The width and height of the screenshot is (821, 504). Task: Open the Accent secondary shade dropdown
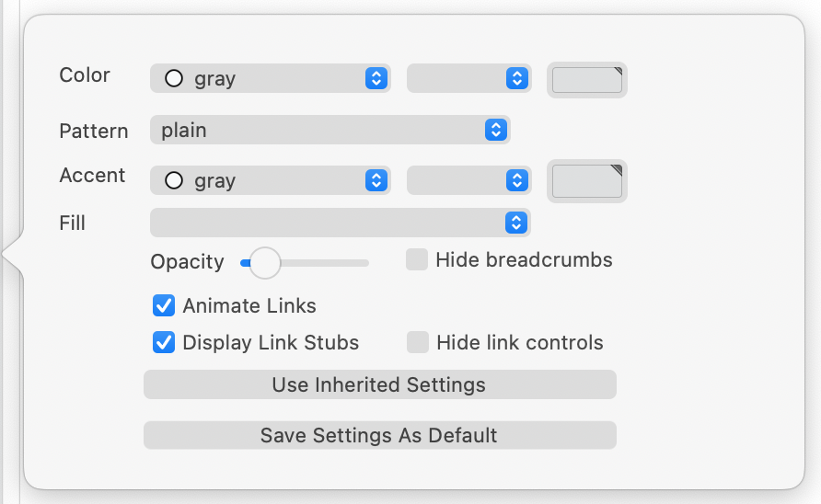(468, 181)
